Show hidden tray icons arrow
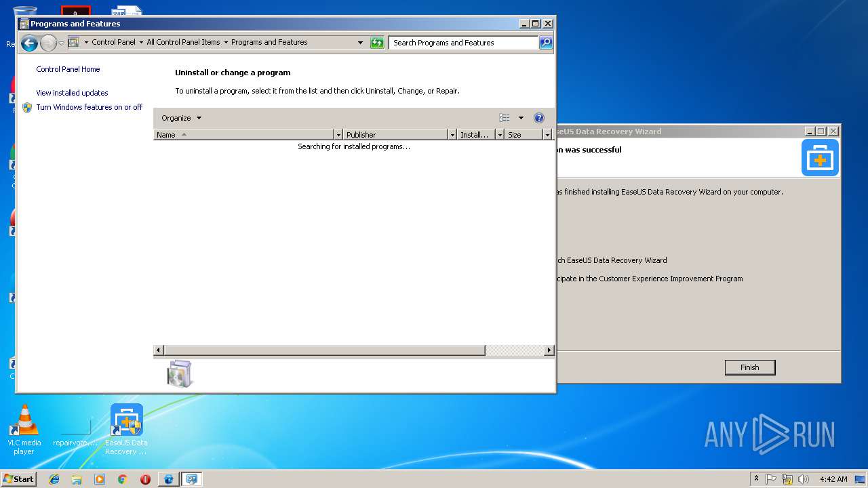868x488 pixels. pyautogui.click(x=756, y=479)
